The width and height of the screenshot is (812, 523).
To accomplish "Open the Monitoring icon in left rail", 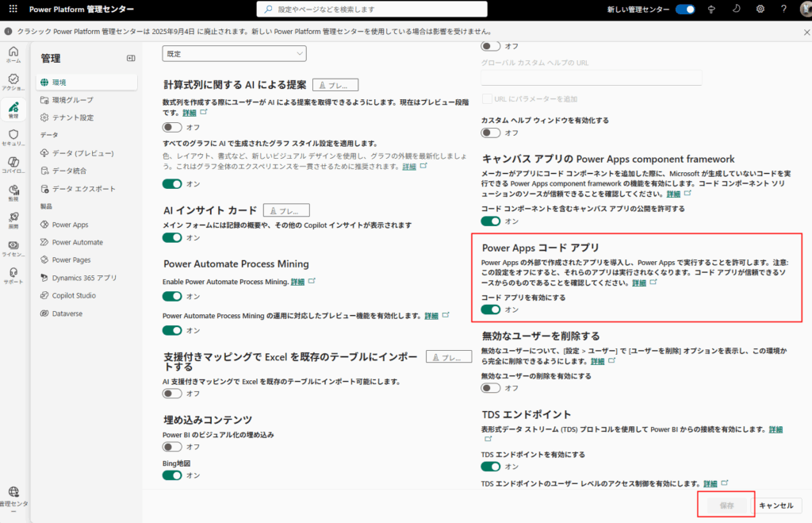I will point(13,192).
